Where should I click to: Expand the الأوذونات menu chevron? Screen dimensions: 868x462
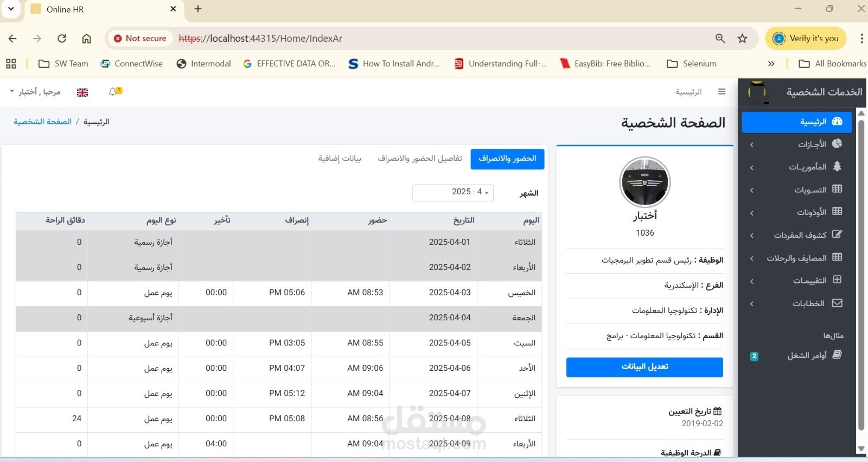(x=752, y=213)
